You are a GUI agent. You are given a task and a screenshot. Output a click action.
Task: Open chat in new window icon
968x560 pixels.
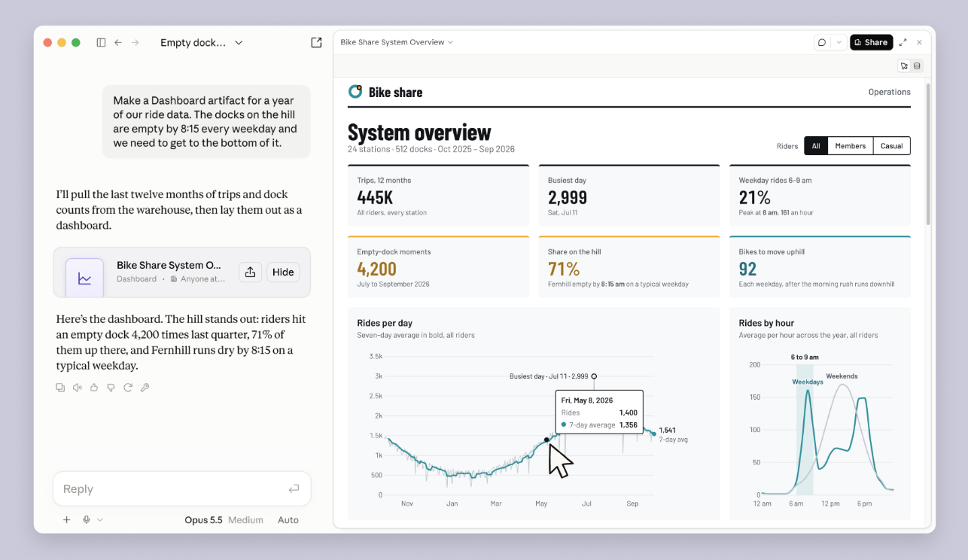click(316, 43)
